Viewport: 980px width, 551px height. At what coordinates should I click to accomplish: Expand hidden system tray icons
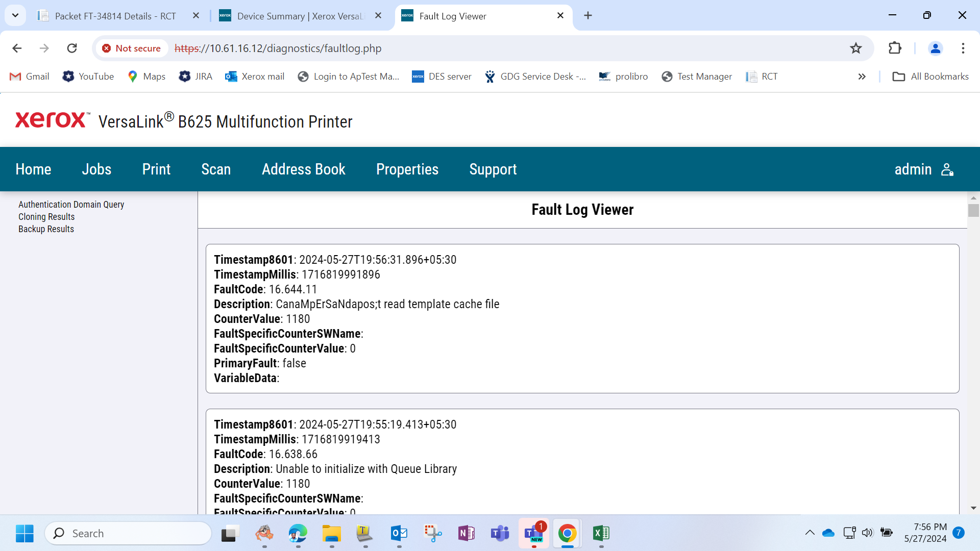click(810, 533)
